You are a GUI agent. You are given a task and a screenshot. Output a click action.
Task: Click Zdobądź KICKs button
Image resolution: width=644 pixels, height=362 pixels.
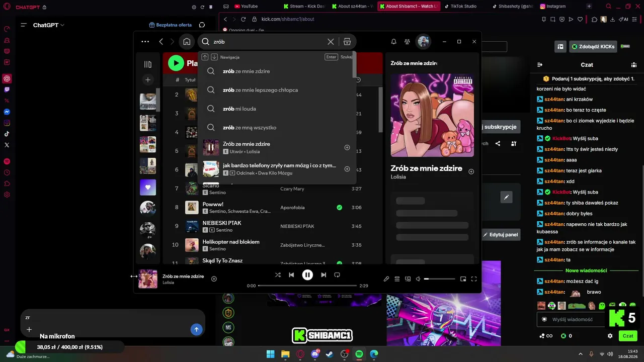point(593,47)
